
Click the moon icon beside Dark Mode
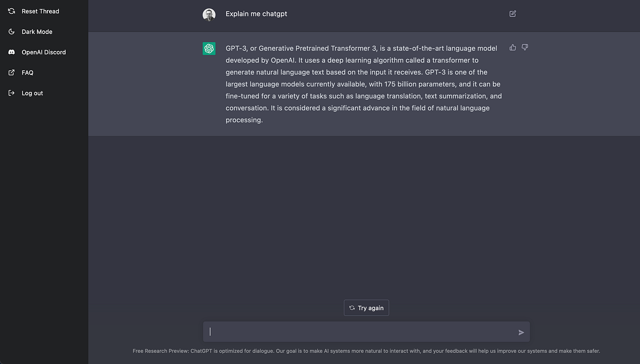12,31
